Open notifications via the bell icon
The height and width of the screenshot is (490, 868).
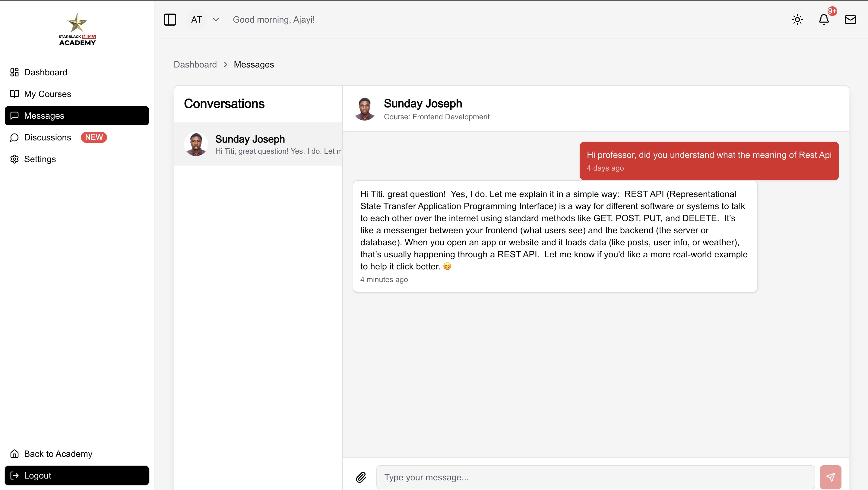click(x=823, y=20)
